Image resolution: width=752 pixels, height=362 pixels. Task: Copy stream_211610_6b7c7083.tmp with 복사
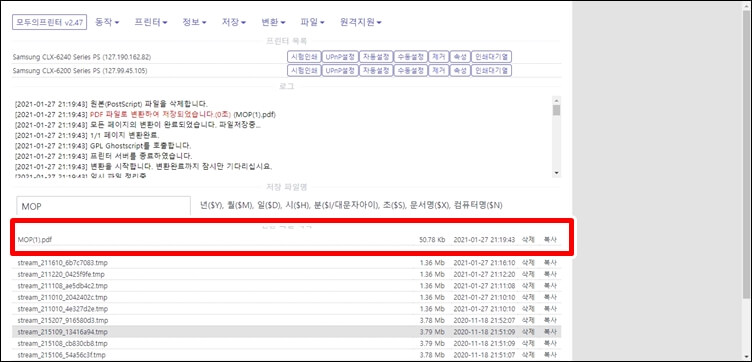point(550,263)
